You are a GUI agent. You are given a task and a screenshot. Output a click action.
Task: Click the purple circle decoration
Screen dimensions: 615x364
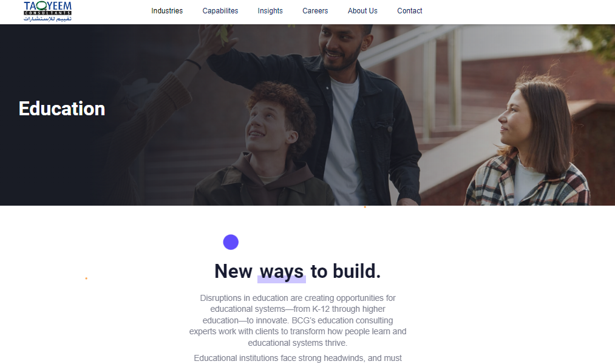coord(231,242)
